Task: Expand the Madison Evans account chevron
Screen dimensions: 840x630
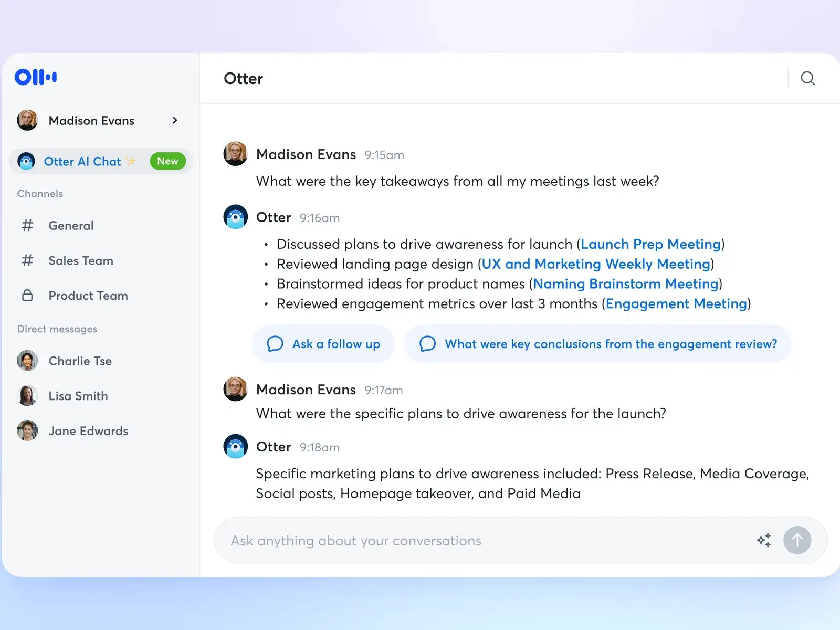Action: tap(175, 120)
